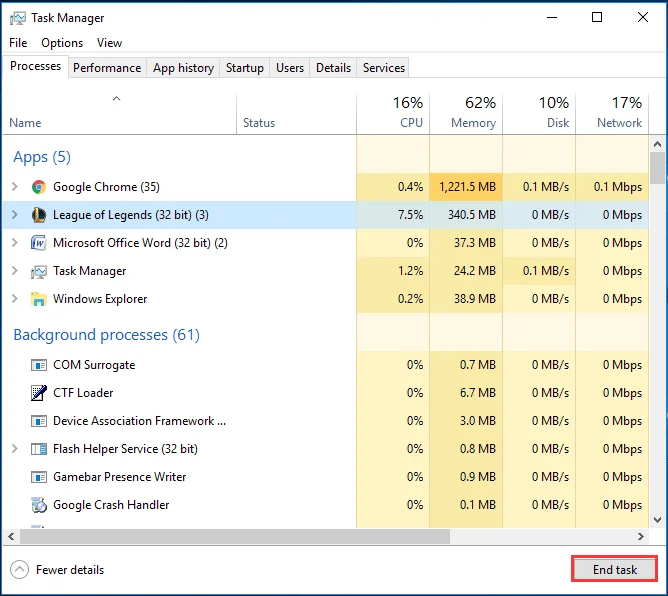Click the horizontal scrollbar right arrow

coord(641,536)
